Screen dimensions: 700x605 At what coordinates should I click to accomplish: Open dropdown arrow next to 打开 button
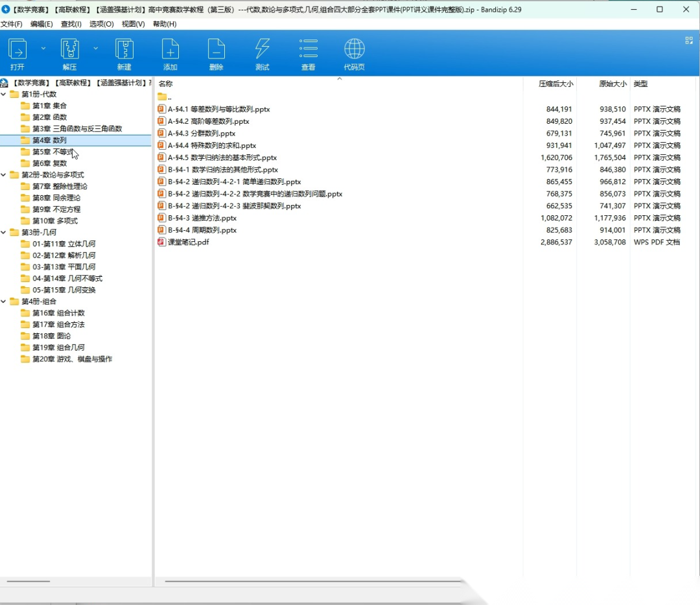(43, 48)
